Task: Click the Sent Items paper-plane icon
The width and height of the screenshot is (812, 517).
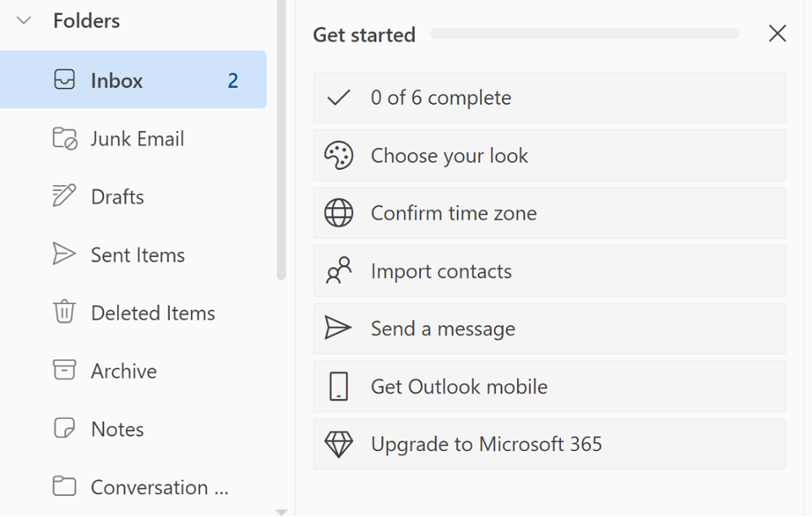Action: pyautogui.click(x=64, y=254)
